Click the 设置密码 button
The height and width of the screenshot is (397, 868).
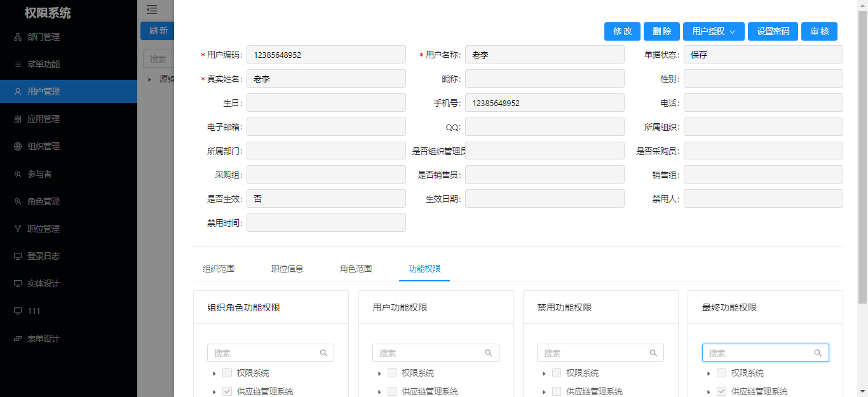773,31
